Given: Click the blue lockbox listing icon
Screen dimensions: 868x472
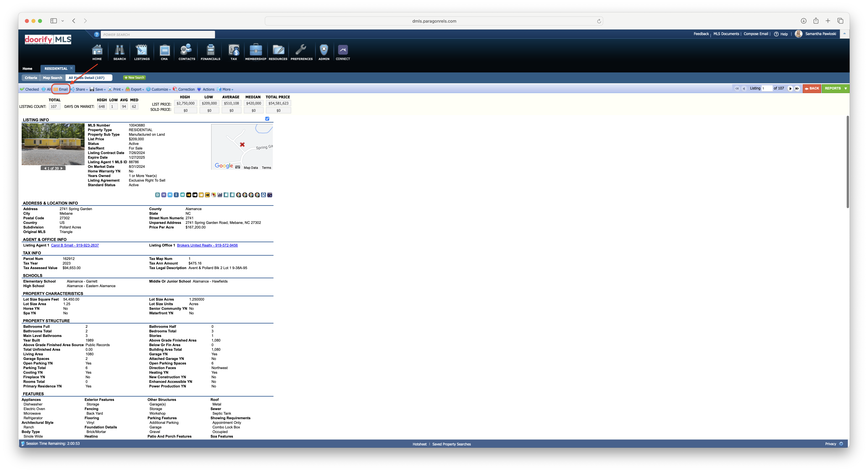Looking at the screenshot, I should (263, 195).
